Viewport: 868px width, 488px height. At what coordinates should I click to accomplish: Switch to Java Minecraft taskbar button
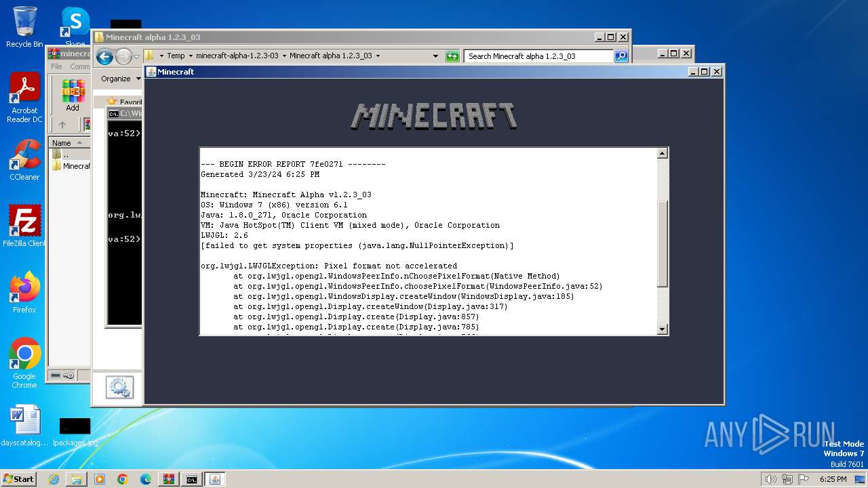(215, 479)
